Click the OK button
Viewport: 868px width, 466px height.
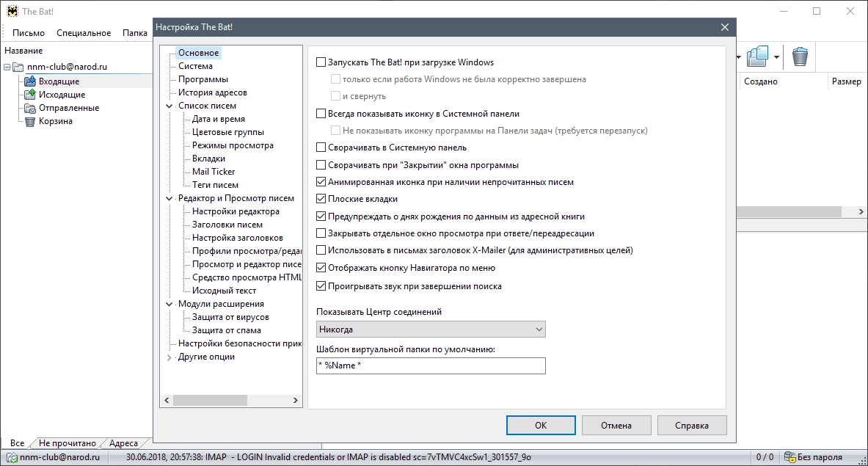click(541, 426)
